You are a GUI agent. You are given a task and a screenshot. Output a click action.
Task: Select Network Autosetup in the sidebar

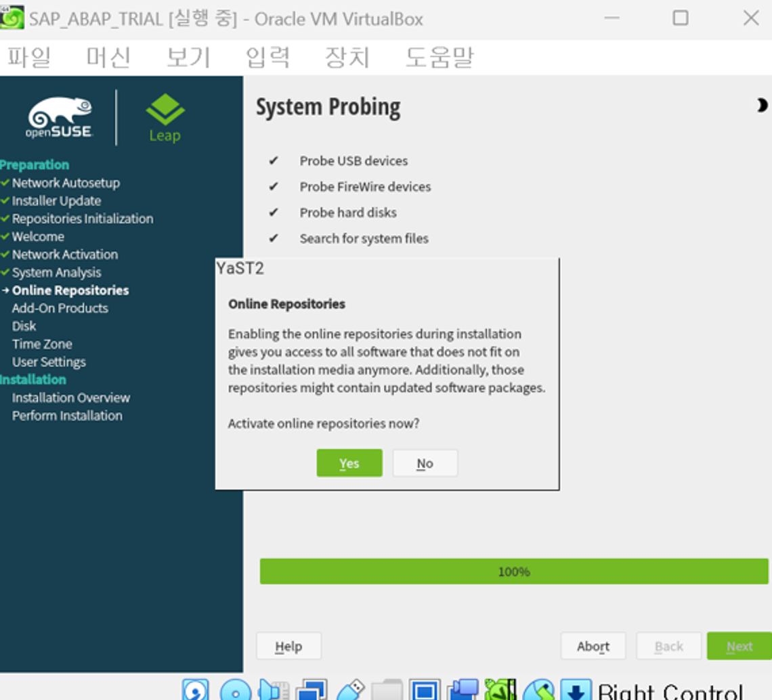pos(66,183)
